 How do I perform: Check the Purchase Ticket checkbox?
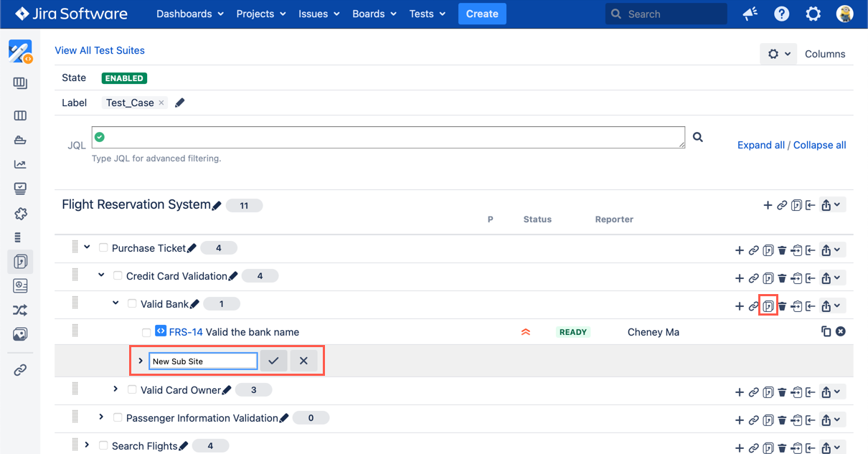pyautogui.click(x=103, y=248)
